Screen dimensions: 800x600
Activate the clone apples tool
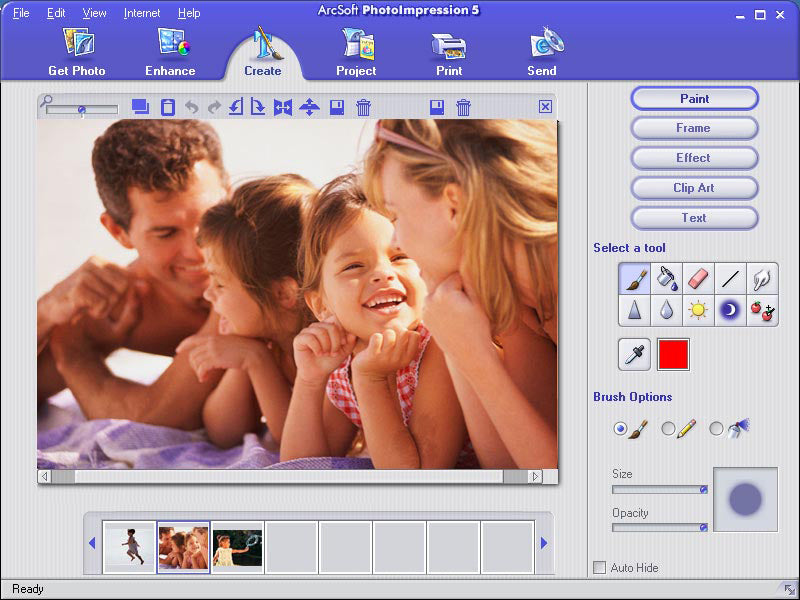(762, 311)
